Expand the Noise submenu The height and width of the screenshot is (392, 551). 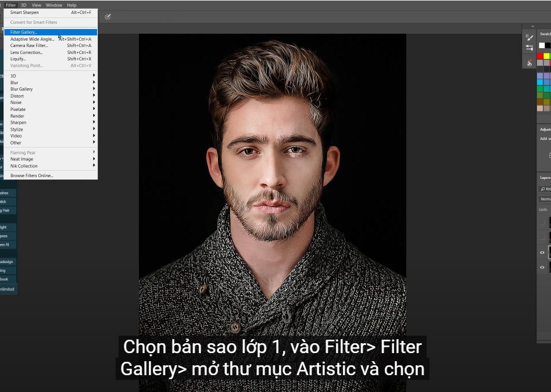[x=51, y=103]
